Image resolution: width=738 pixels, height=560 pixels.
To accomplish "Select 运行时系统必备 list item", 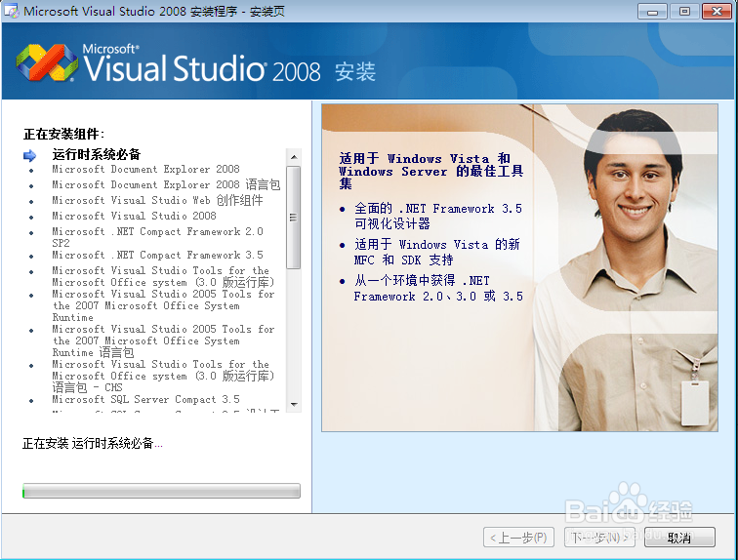I will (x=96, y=154).
